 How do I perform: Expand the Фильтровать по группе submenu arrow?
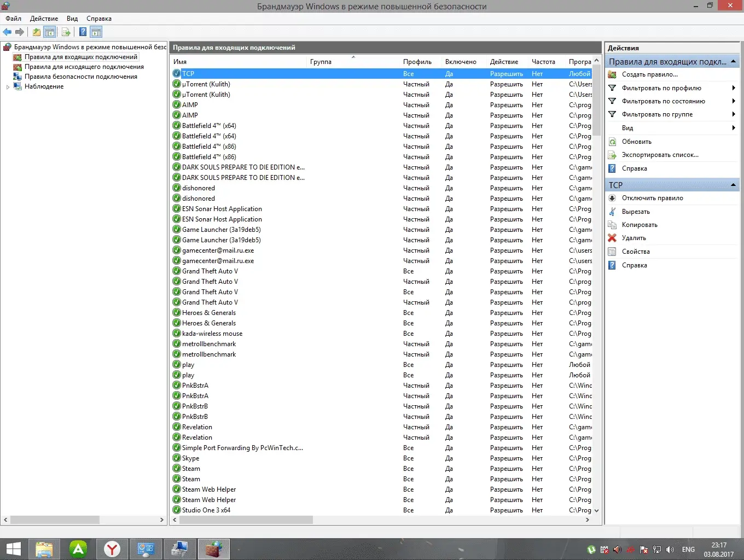733,114
